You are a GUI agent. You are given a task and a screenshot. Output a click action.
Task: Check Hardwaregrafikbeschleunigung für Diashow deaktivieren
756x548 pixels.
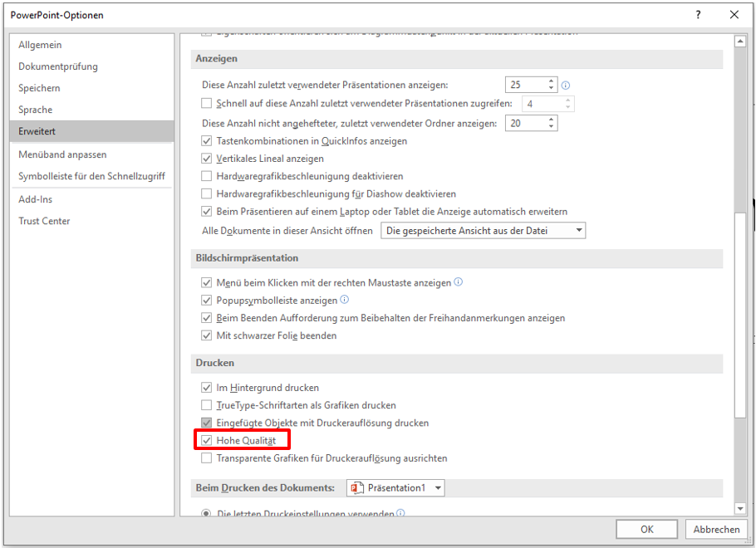(206, 193)
